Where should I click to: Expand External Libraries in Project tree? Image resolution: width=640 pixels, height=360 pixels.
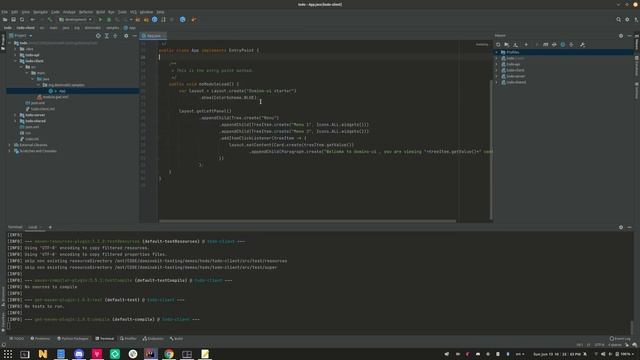(10, 145)
